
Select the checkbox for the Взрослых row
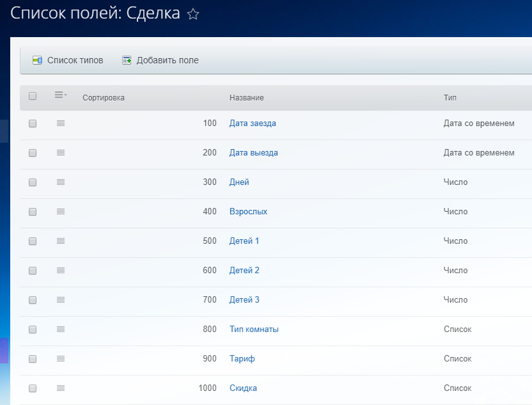pyautogui.click(x=33, y=212)
